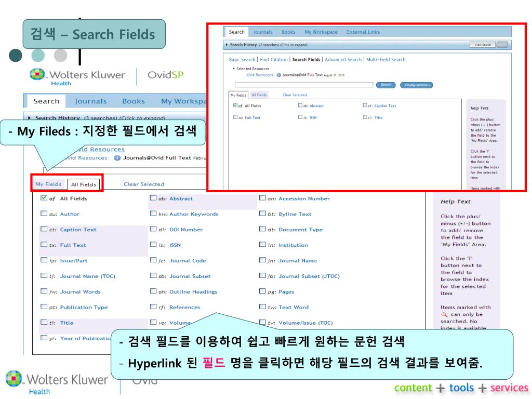
Task: Click Ovid Resources link in main screenshot
Action: tap(98, 149)
